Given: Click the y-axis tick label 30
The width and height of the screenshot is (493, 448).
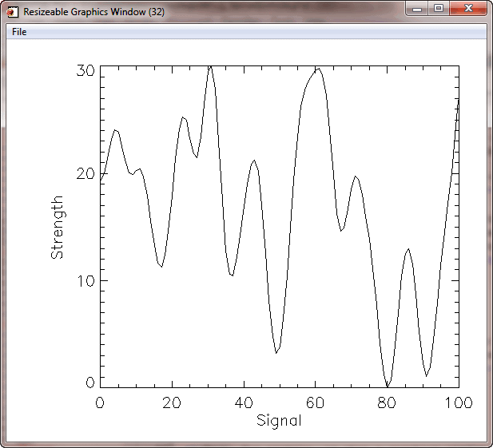Looking at the screenshot, I should pyautogui.click(x=85, y=70).
